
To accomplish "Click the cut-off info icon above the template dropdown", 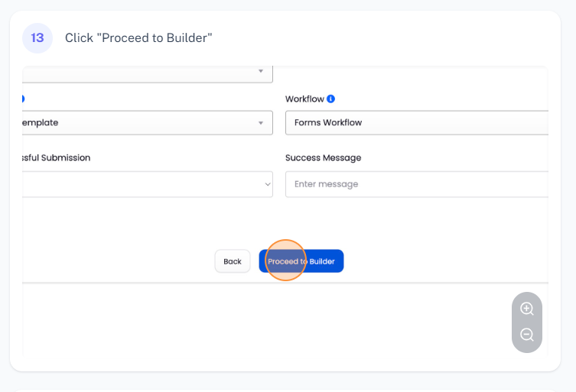I will point(23,99).
